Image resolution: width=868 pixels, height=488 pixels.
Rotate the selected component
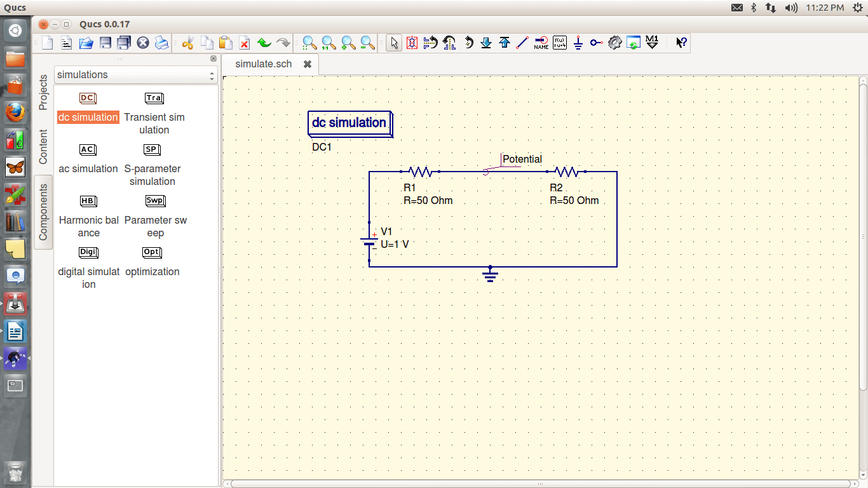(x=468, y=43)
